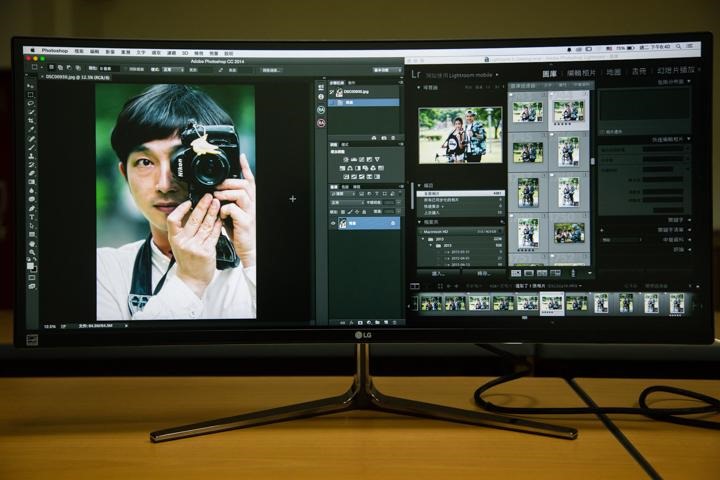Add a Vibrance adjustment layer

377,160
